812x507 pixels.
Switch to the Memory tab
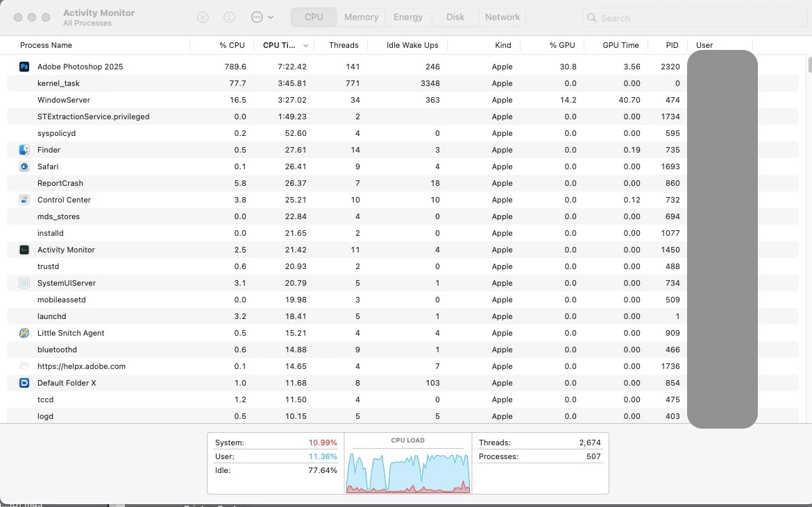(x=361, y=17)
